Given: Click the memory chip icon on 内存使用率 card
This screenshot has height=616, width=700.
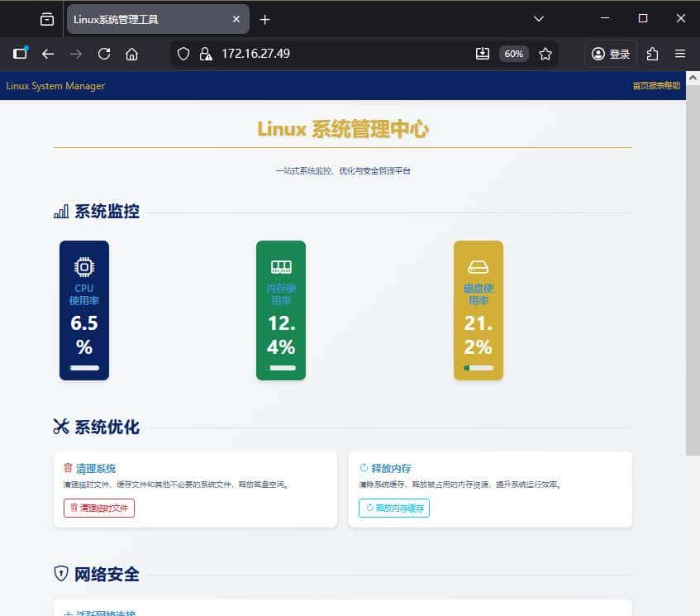Looking at the screenshot, I should pyautogui.click(x=280, y=266).
